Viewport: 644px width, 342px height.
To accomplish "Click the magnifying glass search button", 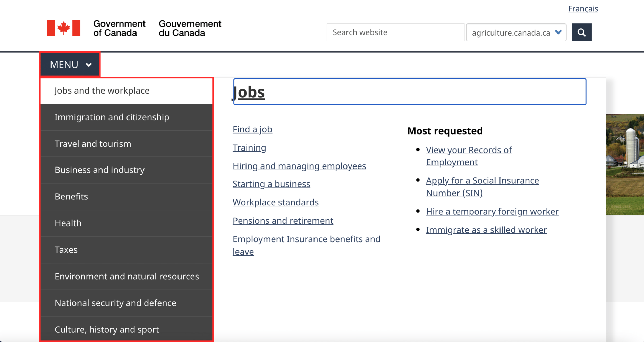I will pyautogui.click(x=581, y=32).
